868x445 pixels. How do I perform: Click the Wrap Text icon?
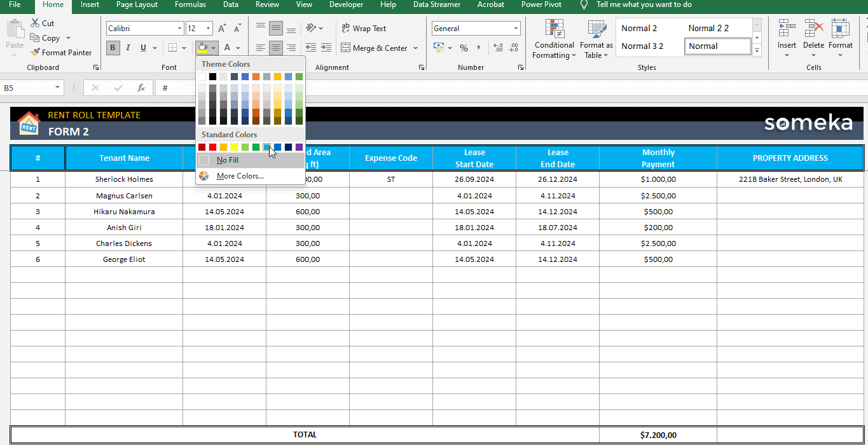[x=364, y=28]
